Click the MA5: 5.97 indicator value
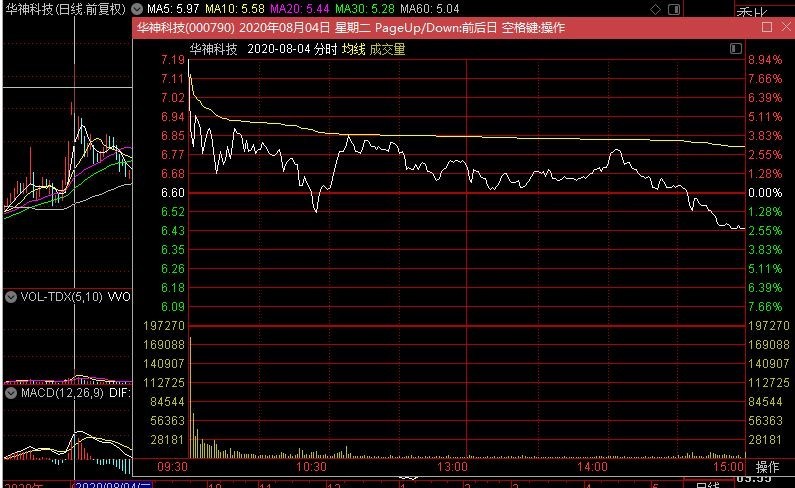 coord(173,9)
